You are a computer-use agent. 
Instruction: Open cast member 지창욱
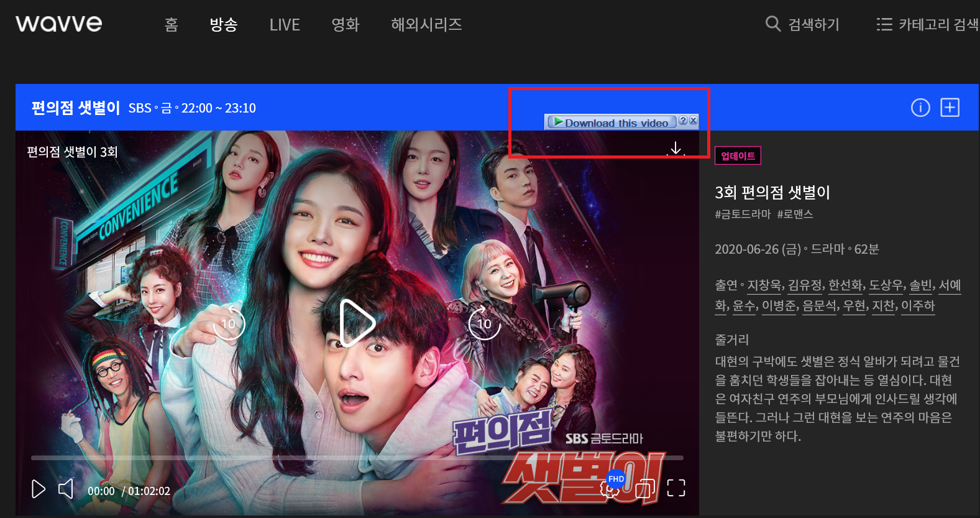click(764, 285)
